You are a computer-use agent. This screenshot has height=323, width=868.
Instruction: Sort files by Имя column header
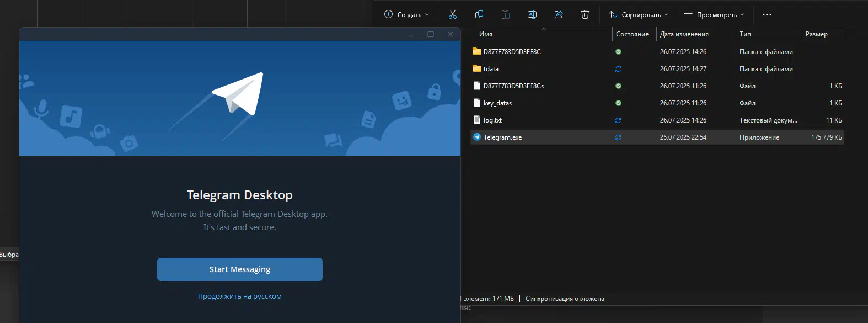pos(486,34)
